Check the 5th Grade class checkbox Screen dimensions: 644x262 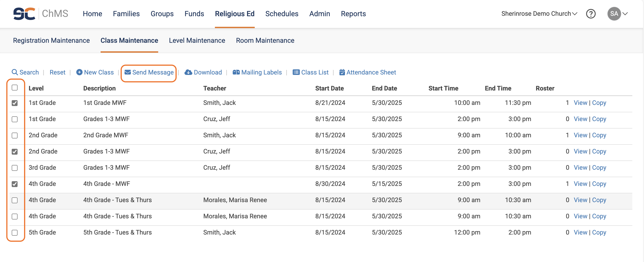15,233
